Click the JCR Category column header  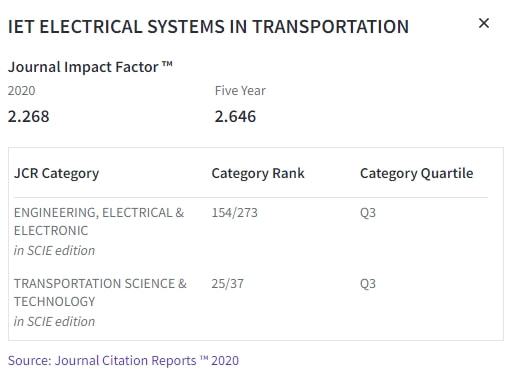coord(57,173)
